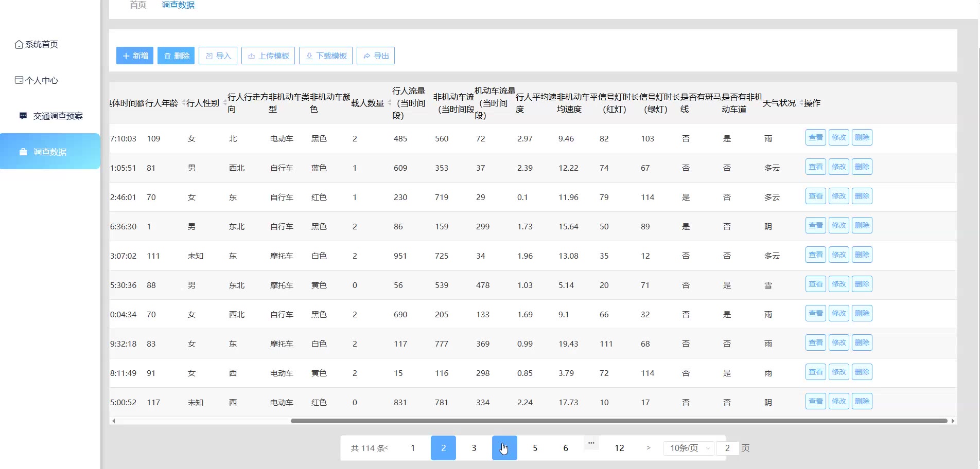Click the briefcase icon for 调查数据

tap(23, 152)
